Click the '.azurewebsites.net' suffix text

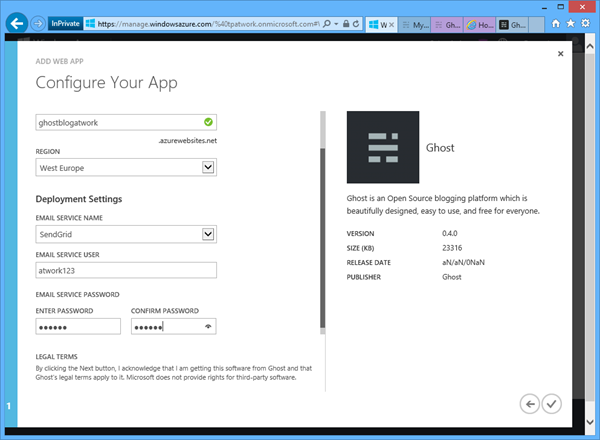click(x=188, y=141)
